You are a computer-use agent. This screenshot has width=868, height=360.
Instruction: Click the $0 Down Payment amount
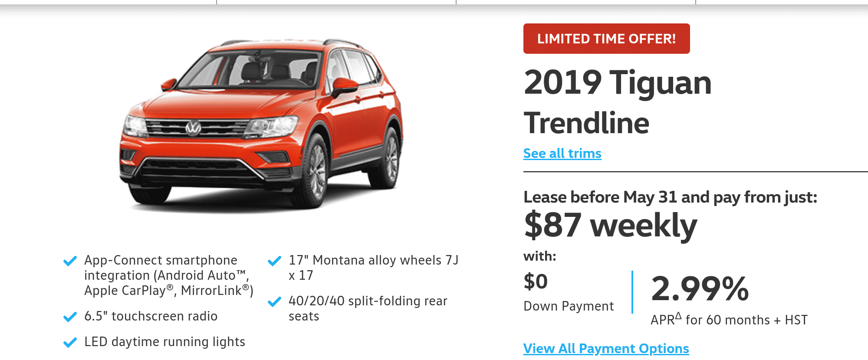(x=536, y=281)
